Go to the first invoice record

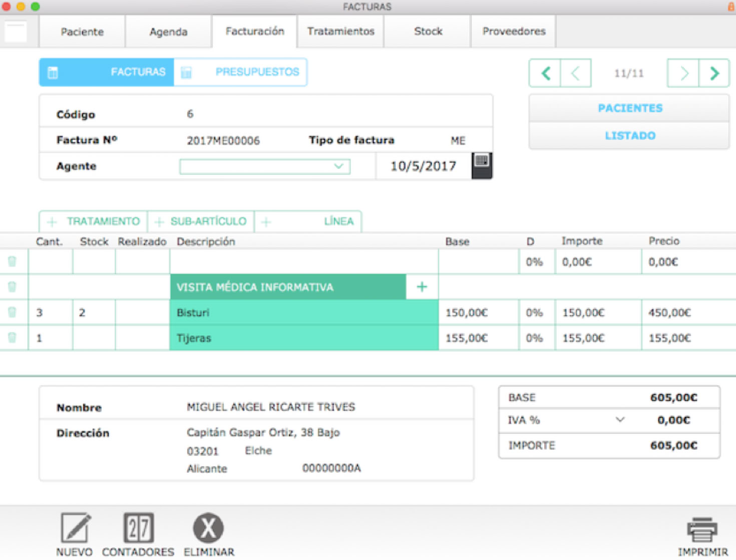pos(545,74)
